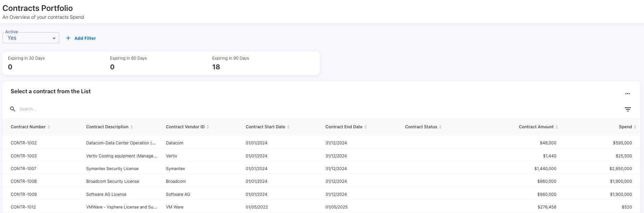
Task: Open the table filter lines icon
Action: pos(628,109)
